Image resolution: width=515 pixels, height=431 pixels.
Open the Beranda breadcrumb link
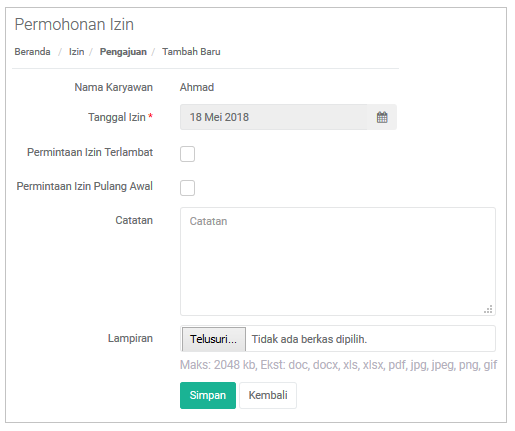pyautogui.click(x=32, y=52)
